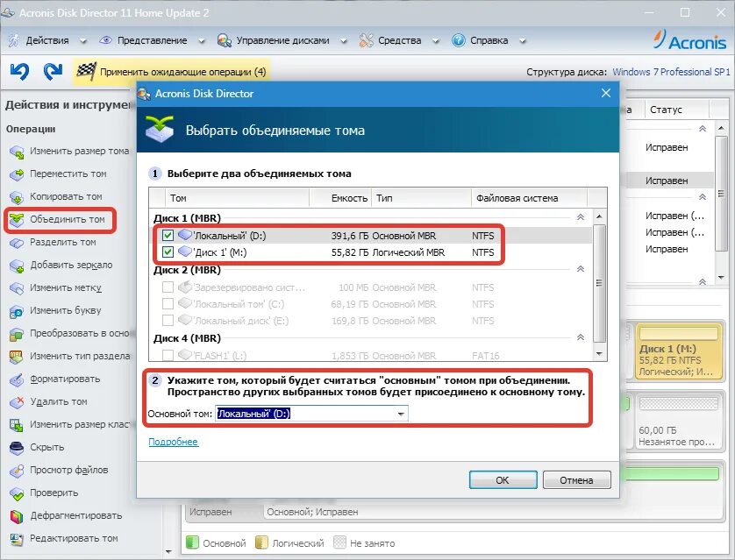Select the Диск 1 (M:) yellow partition block

pos(679,351)
